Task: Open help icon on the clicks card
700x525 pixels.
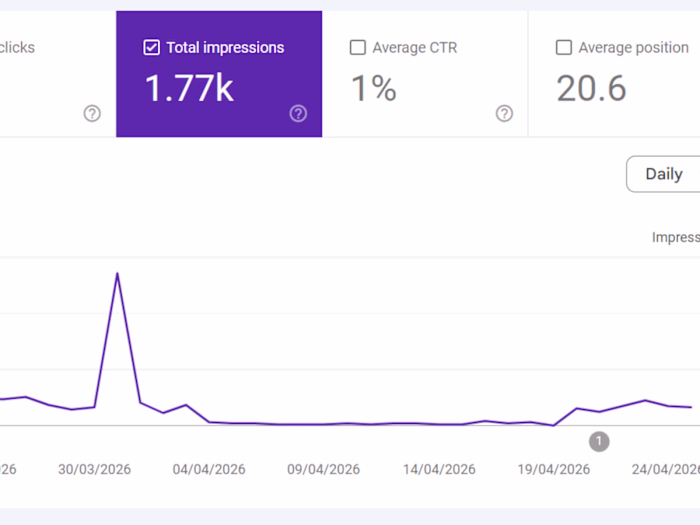Action: 92,113
